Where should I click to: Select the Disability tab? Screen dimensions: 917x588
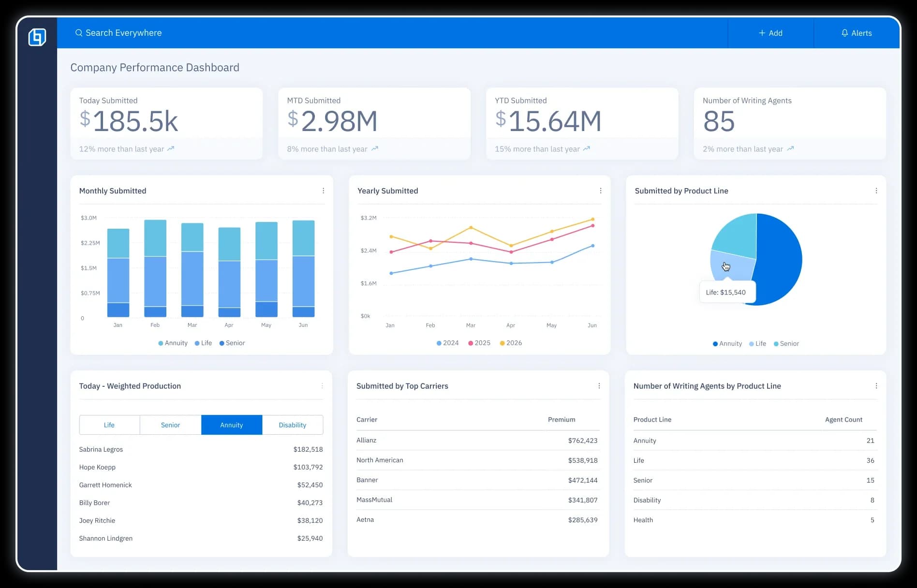pyautogui.click(x=292, y=425)
